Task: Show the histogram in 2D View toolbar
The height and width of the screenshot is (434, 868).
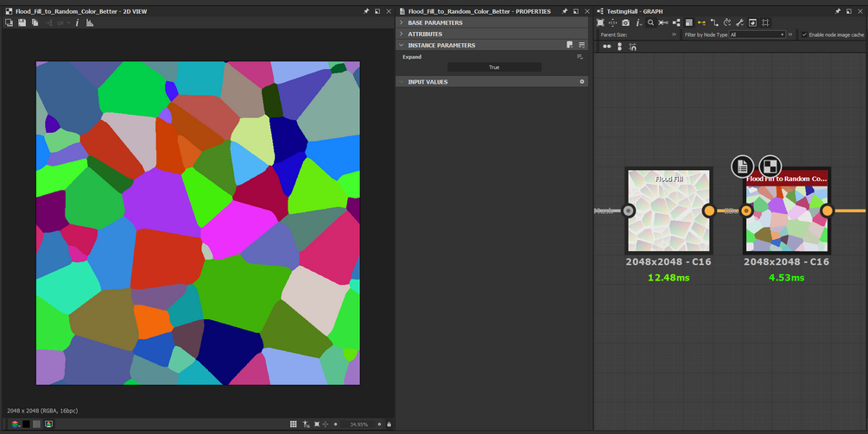Action: (x=90, y=22)
